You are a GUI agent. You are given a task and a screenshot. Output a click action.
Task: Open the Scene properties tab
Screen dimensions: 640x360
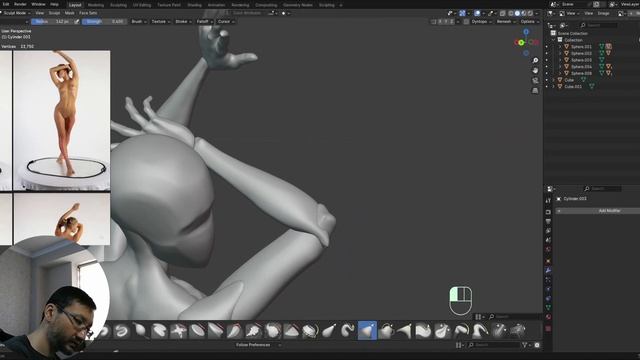[x=548, y=240]
